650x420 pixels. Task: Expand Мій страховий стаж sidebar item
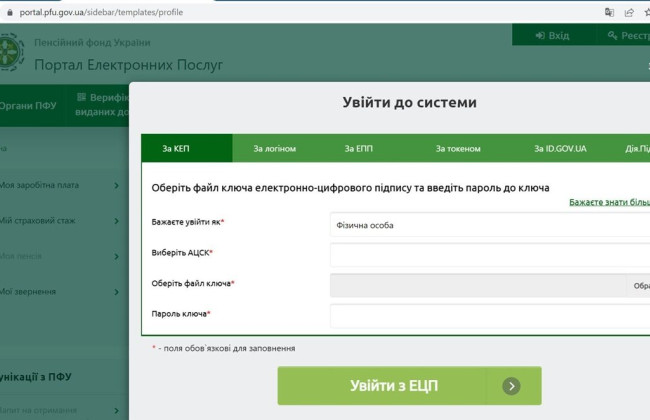point(60,221)
